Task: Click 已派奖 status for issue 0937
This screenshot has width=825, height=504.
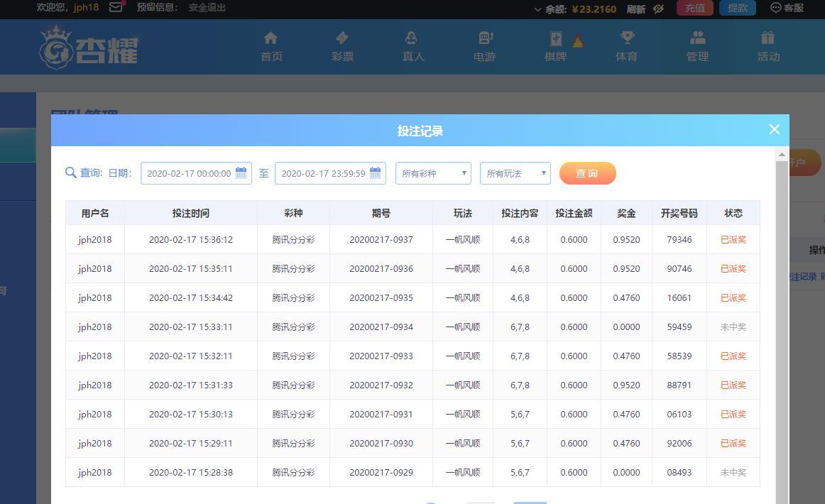Action: (733, 239)
